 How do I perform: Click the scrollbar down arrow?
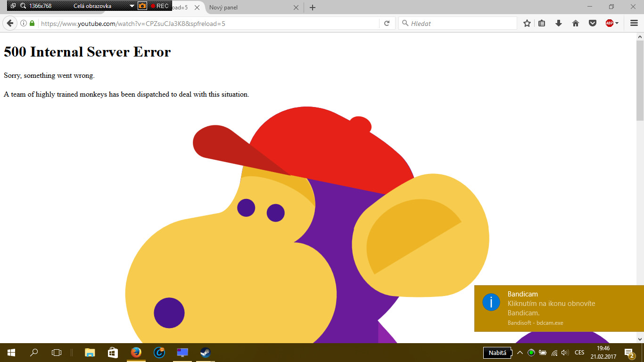pyautogui.click(x=640, y=339)
